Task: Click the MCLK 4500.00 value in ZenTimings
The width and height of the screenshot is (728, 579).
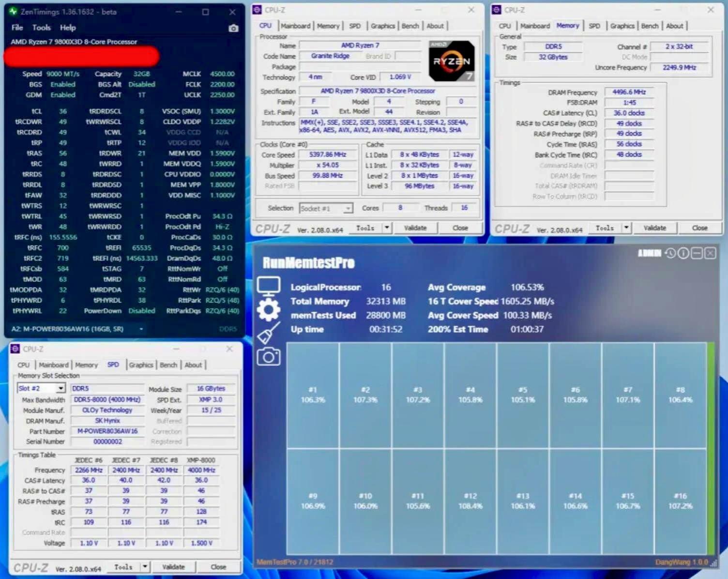Action: (x=222, y=74)
